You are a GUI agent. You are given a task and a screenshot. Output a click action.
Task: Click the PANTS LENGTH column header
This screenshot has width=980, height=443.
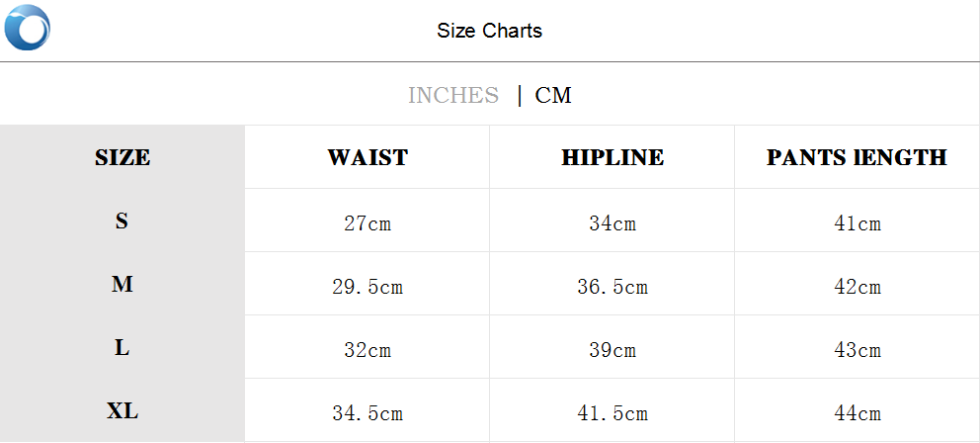point(857,157)
